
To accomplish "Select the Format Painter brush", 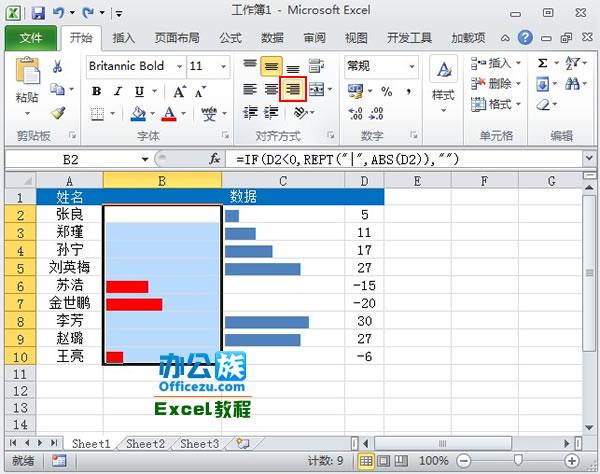I will (58, 113).
